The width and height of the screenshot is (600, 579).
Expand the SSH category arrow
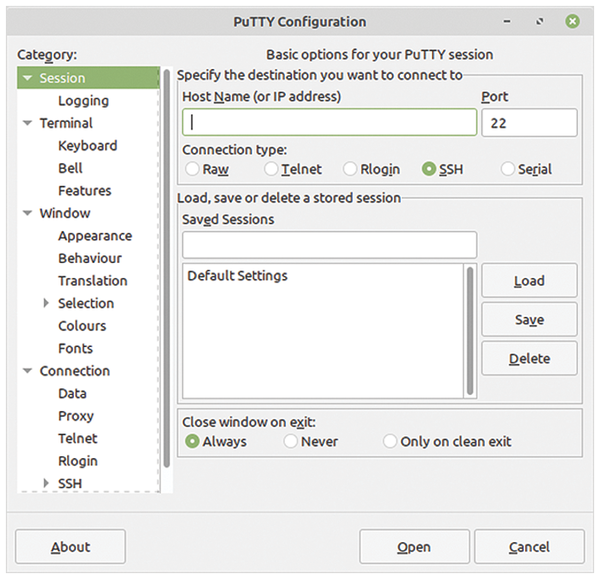click(46, 483)
